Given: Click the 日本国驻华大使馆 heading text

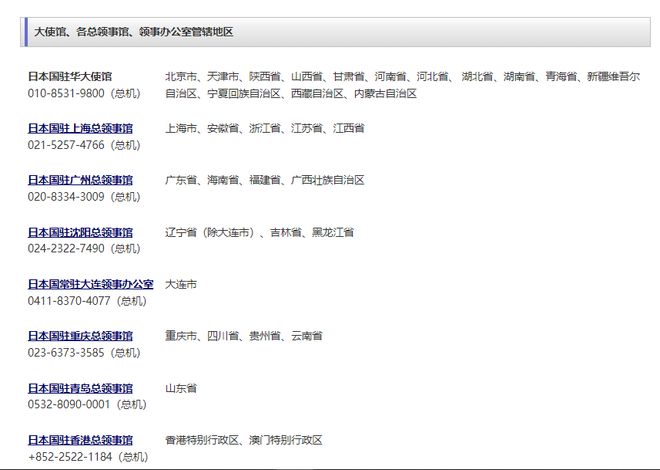Looking at the screenshot, I should (70, 77).
